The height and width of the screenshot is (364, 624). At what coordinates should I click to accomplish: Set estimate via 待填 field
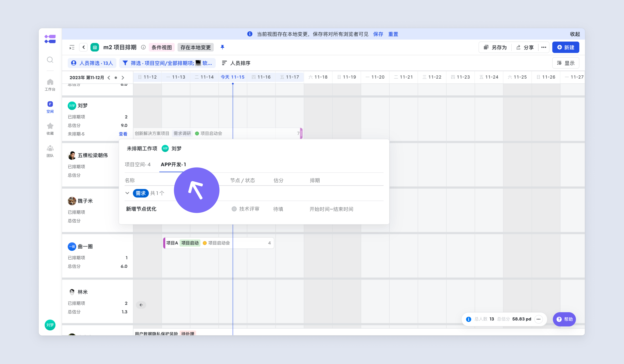pos(278,209)
